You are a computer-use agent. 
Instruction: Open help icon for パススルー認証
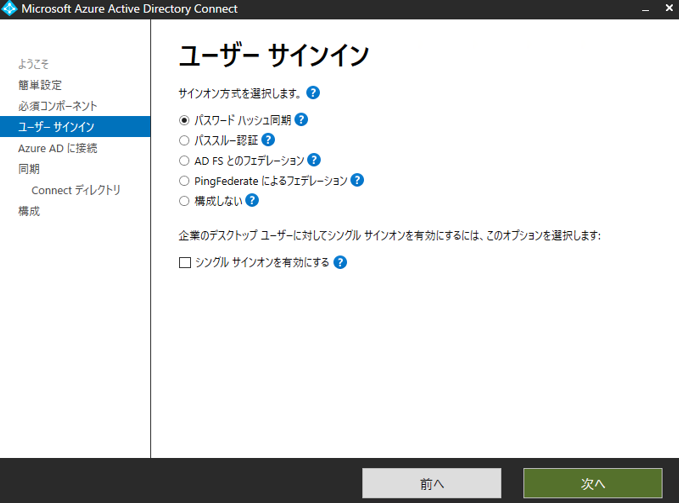tap(268, 140)
